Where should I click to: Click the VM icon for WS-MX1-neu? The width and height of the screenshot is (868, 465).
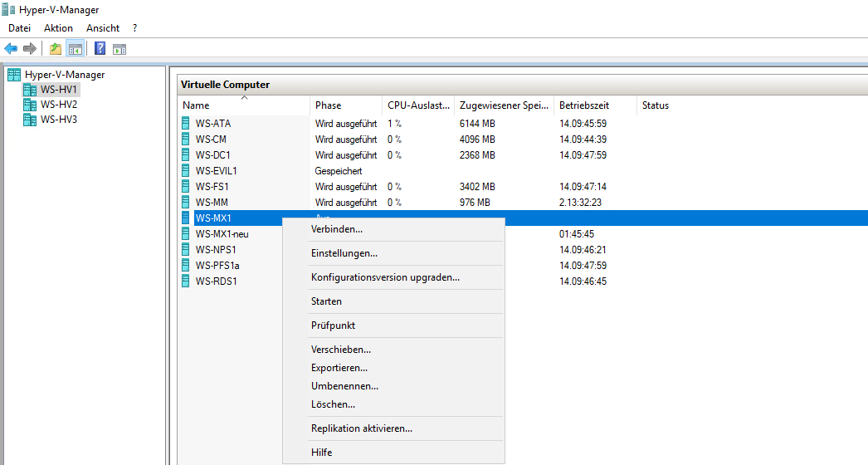pos(185,234)
